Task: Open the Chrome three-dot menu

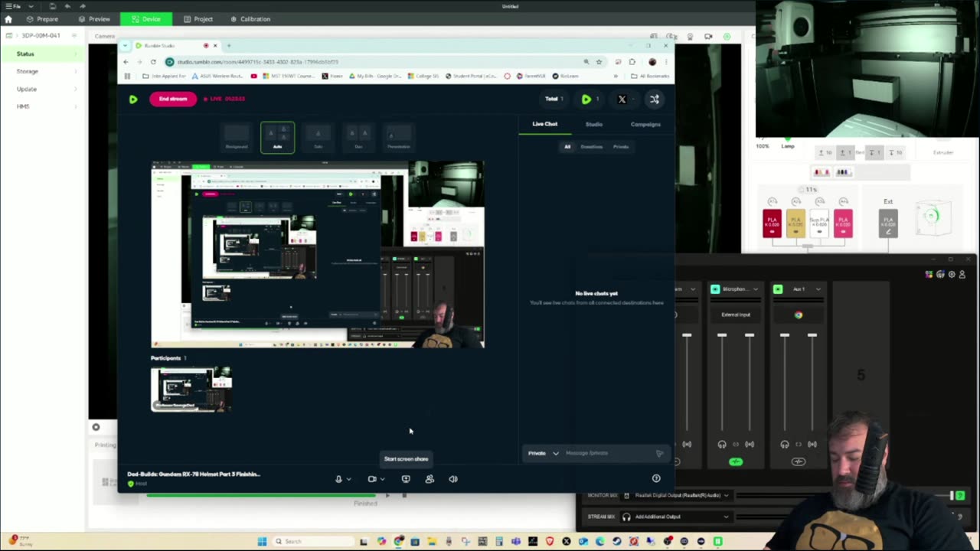Action: [x=666, y=62]
